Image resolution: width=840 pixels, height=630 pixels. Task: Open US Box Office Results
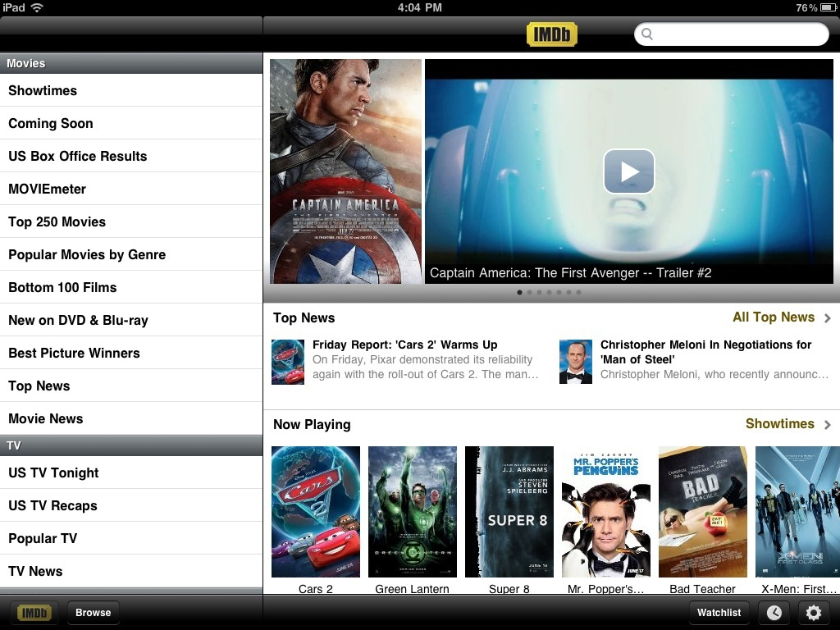coord(131,156)
